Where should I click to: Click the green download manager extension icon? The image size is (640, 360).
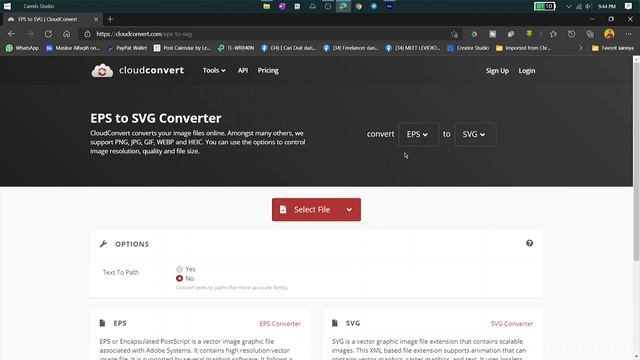(x=529, y=34)
